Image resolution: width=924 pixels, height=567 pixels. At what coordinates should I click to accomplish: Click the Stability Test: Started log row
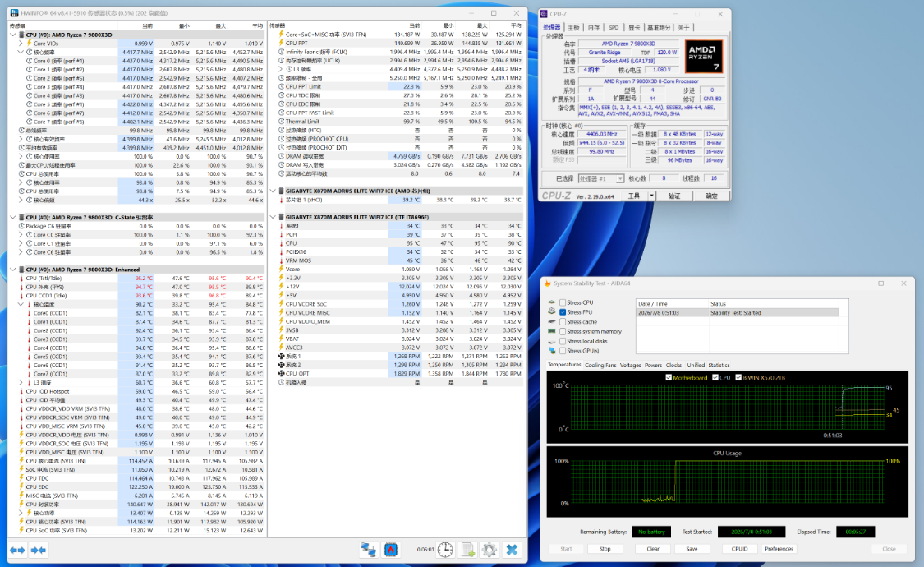(x=738, y=313)
